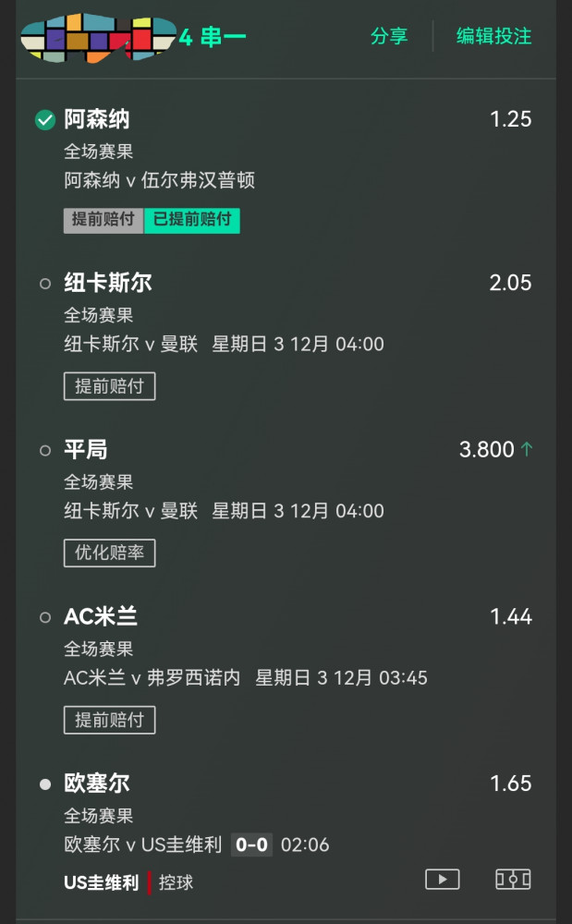Click the 优化赔率 button under 平局

pos(109,553)
